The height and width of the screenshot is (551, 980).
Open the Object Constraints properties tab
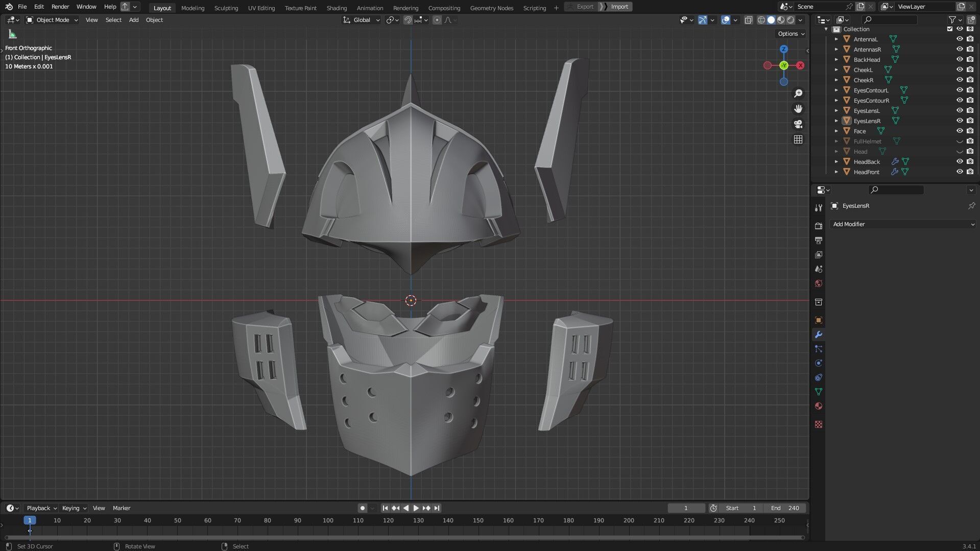point(819,377)
